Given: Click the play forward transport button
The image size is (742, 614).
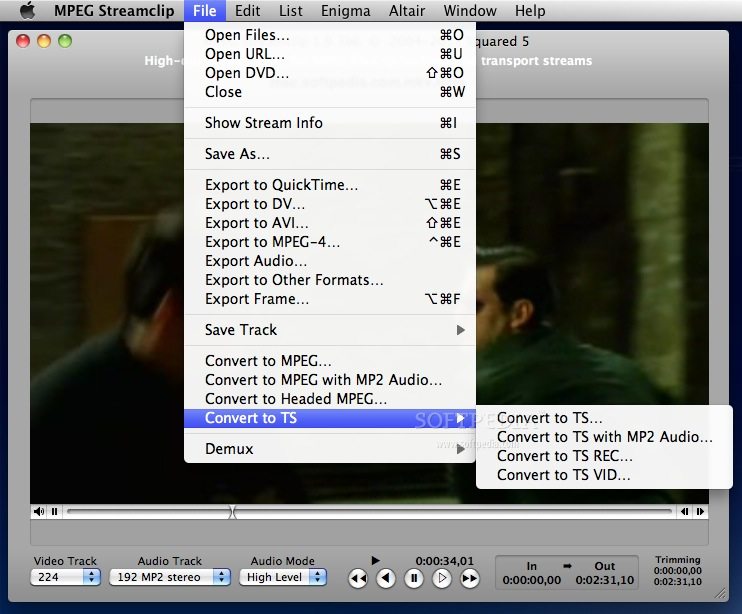Looking at the screenshot, I should click(x=442, y=578).
